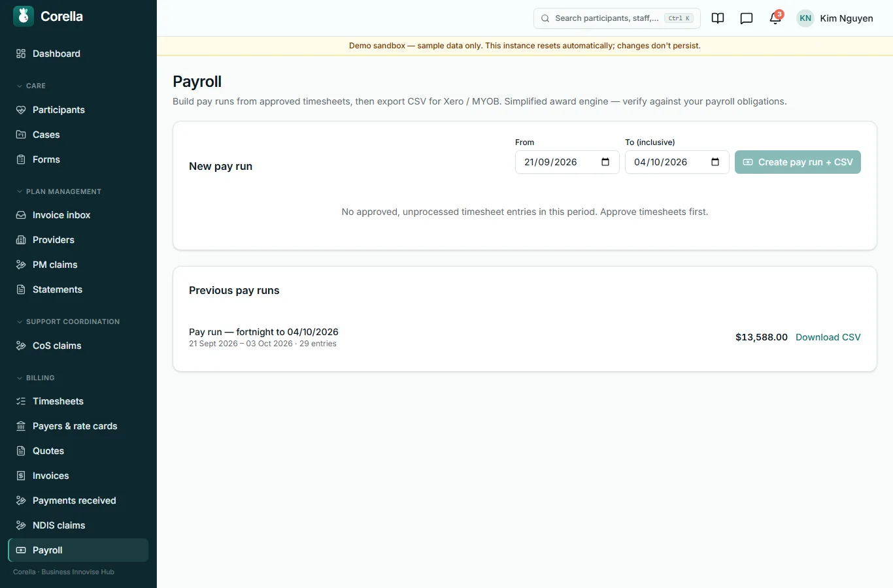Open notifications bell with red badge
The width and height of the screenshot is (893, 588).
(x=775, y=18)
